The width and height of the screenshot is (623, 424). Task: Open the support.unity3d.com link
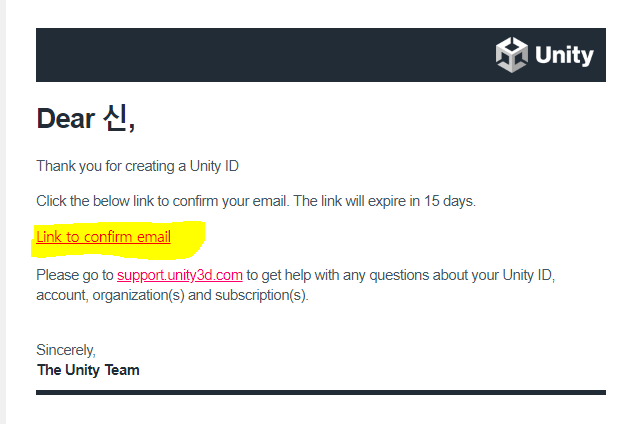[x=180, y=274]
